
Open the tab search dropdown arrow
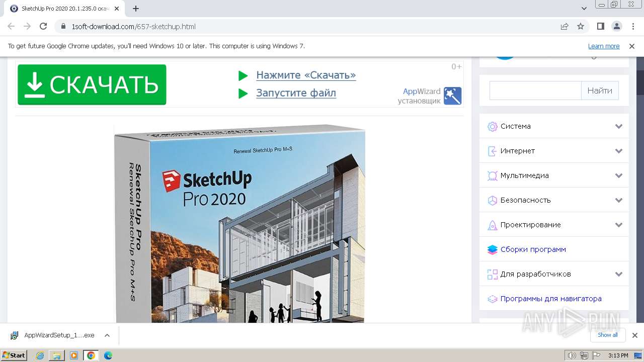pyautogui.click(x=584, y=9)
